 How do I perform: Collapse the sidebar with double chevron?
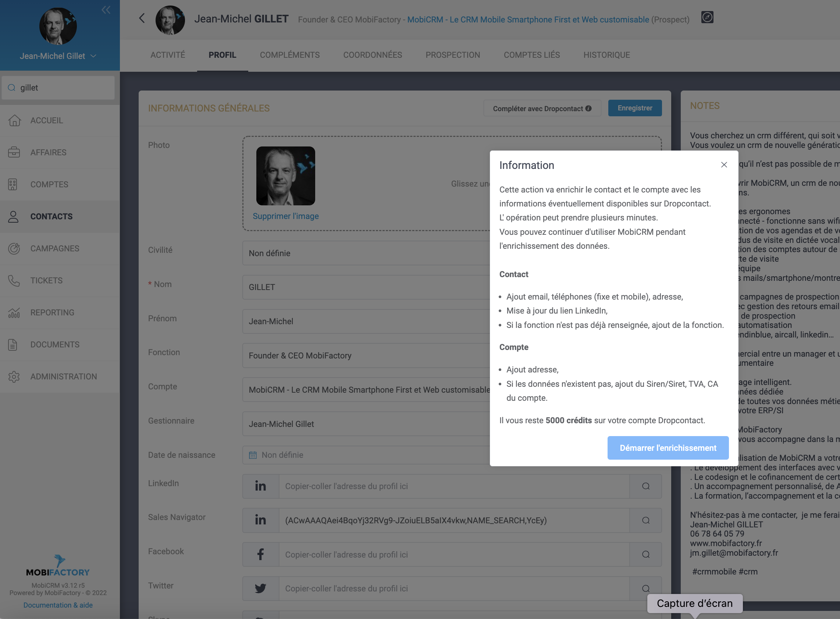(106, 10)
